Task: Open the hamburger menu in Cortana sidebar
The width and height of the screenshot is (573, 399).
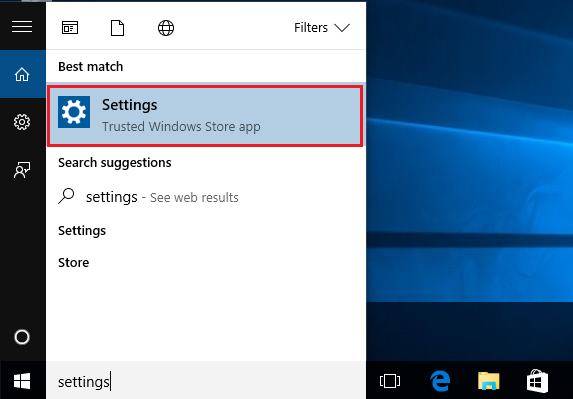Action: coord(22,27)
